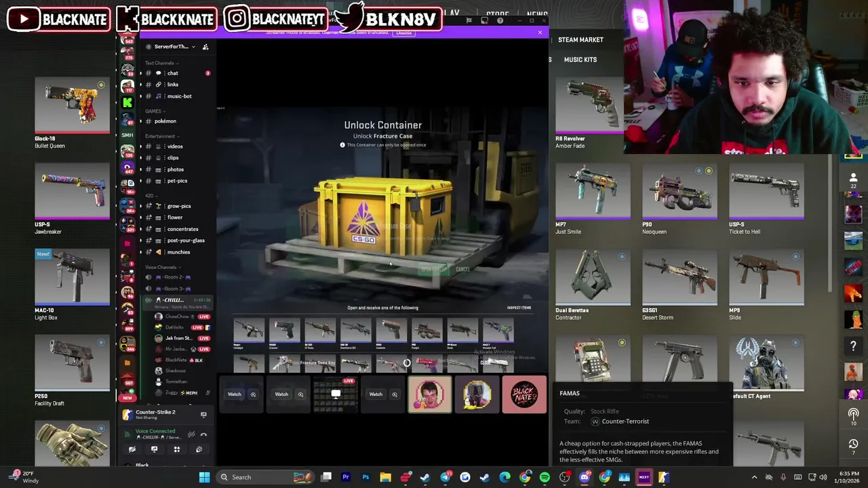Collapse the GAMES category
Screen dimensions: 868x488
pos(155,111)
